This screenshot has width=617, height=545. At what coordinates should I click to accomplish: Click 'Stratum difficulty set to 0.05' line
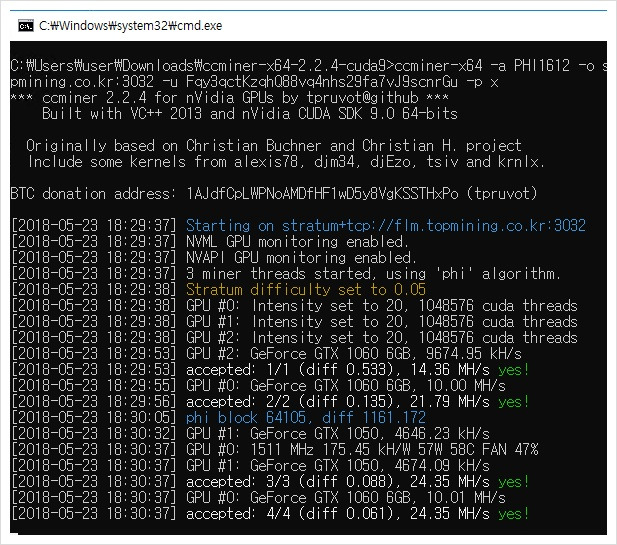coord(306,290)
